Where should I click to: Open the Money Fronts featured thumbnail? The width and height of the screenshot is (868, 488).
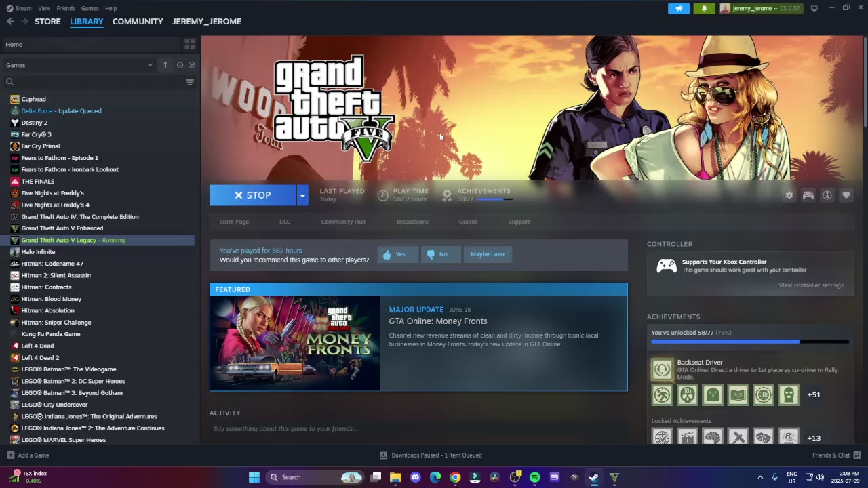[x=295, y=343]
